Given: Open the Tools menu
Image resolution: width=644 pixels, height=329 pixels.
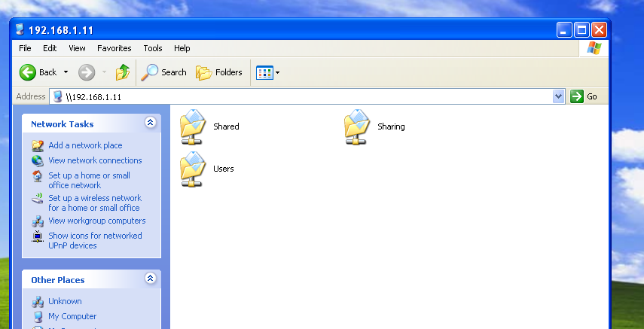Looking at the screenshot, I should click(153, 48).
